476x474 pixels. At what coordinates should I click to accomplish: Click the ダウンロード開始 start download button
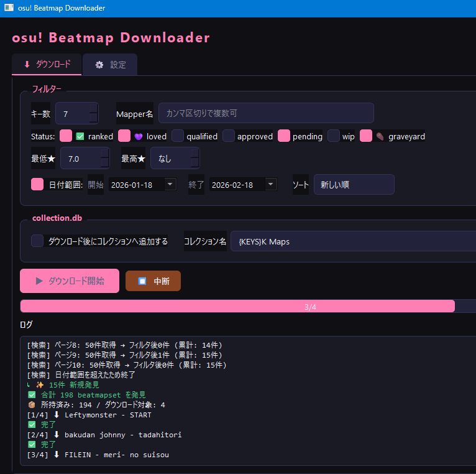pos(70,281)
